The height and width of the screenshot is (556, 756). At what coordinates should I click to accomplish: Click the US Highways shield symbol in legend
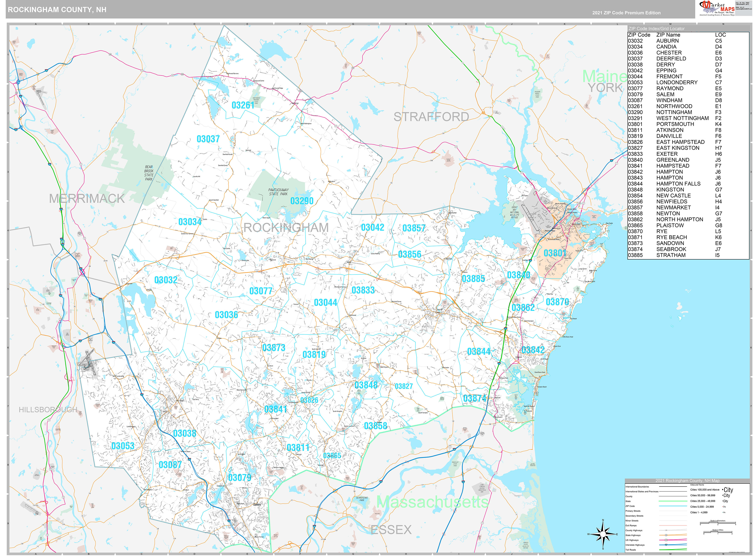tap(666, 540)
